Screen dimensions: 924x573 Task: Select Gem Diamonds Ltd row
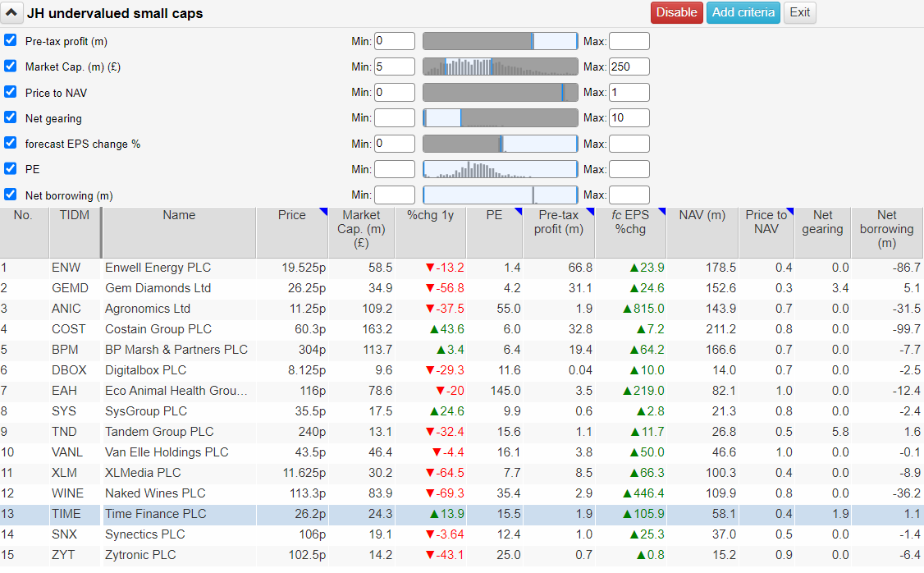[x=461, y=288]
